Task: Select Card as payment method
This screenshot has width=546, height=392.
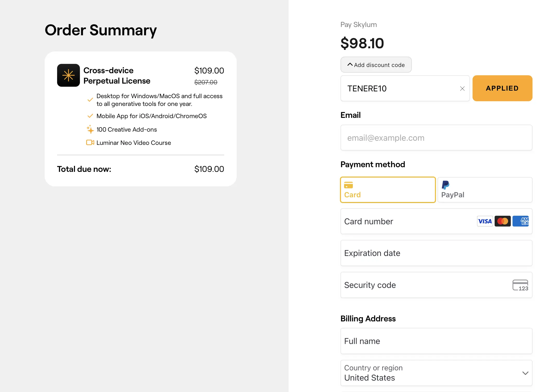Action: [387, 190]
